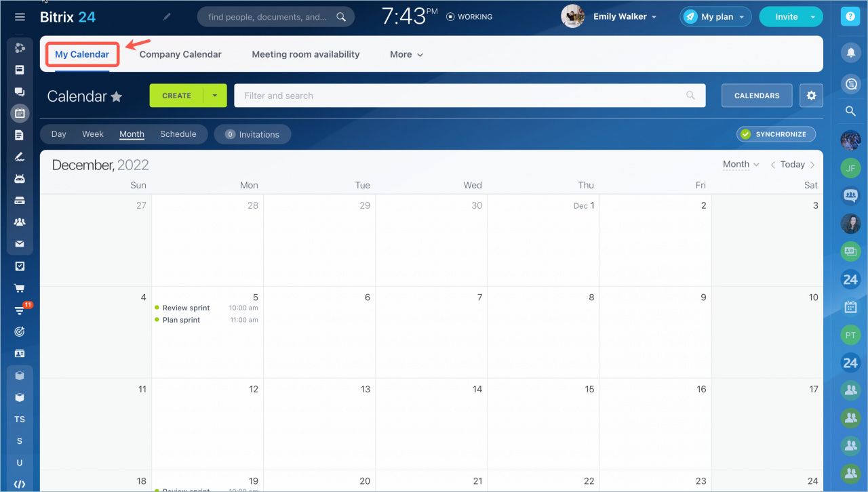Viewport: 868px width, 492px height.
Task: Open the calendar chat icon in right sidebar
Action: pos(850,307)
